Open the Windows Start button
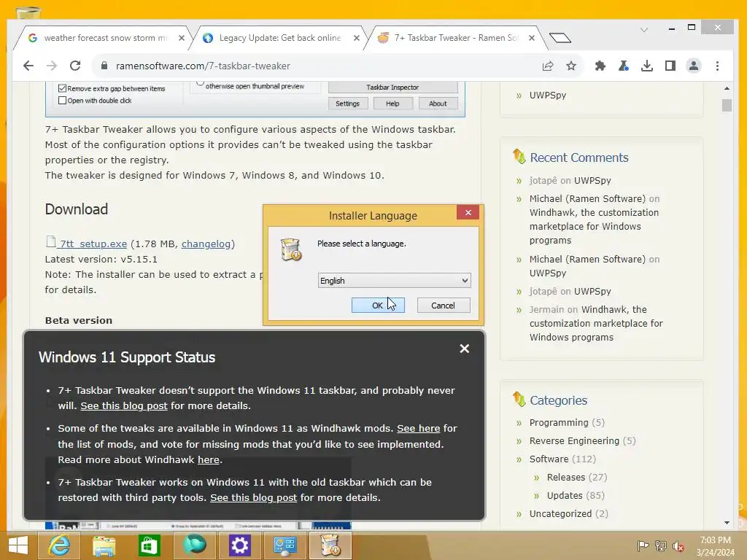The image size is (747, 560). 18,545
